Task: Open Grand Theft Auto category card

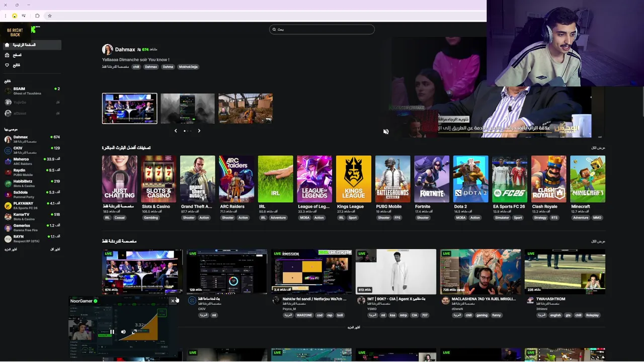Action: pos(197,179)
